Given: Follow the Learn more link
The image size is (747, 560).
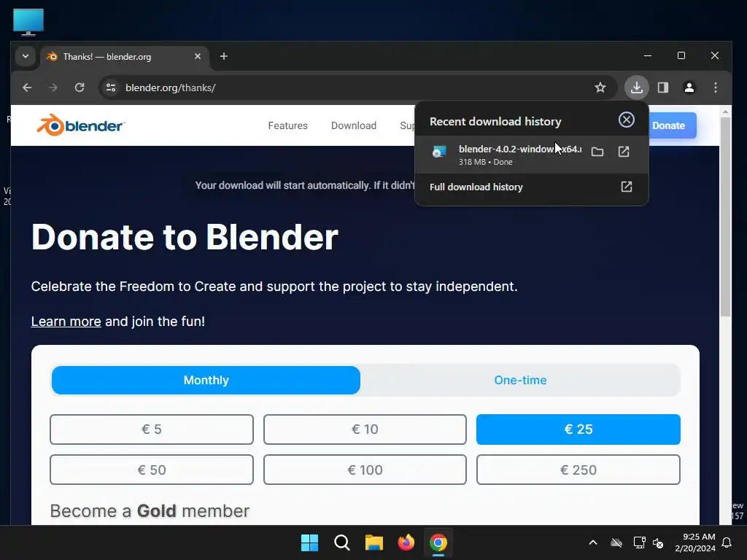Looking at the screenshot, I should click(66, 322).
